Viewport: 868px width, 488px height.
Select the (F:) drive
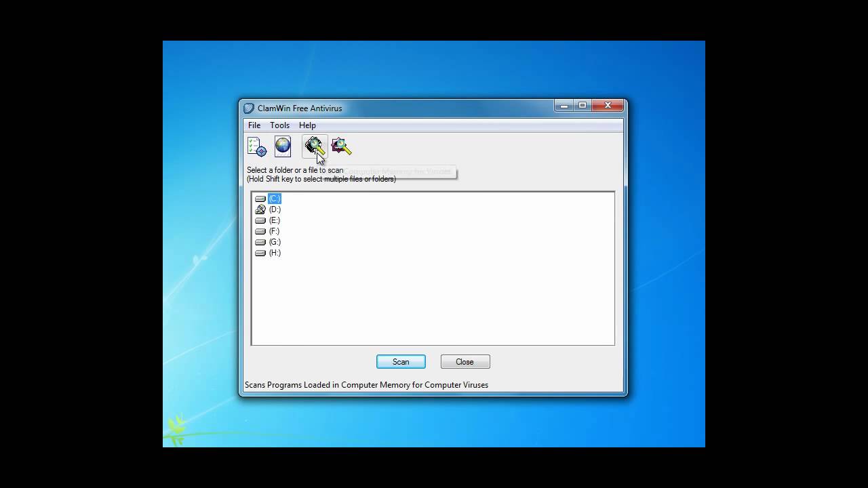click(x=274, y=231)
